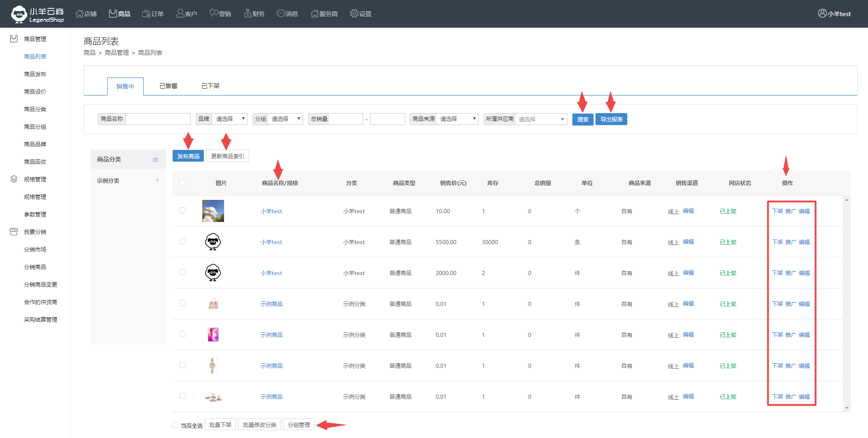The height and width of the screenshot is (438, 868).
Task: Click the 规格管理 layers icon in sidebar
Action: (x=14, y=179)
